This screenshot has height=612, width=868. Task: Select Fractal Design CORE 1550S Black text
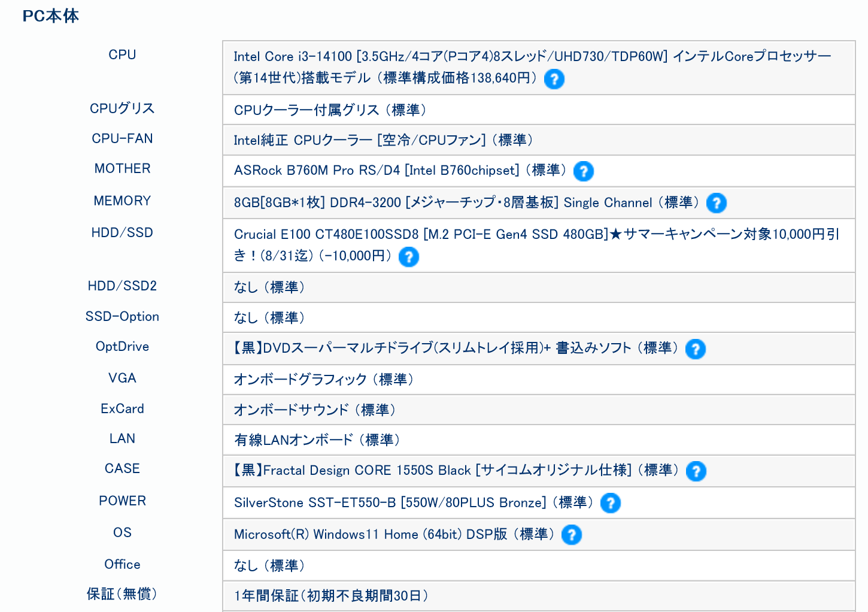[456, 470]
